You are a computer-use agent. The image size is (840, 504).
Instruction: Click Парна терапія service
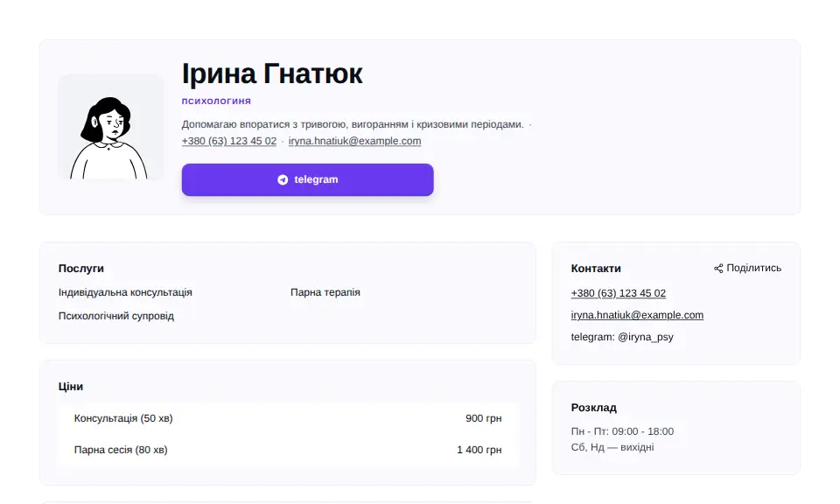tap(325, 292)
